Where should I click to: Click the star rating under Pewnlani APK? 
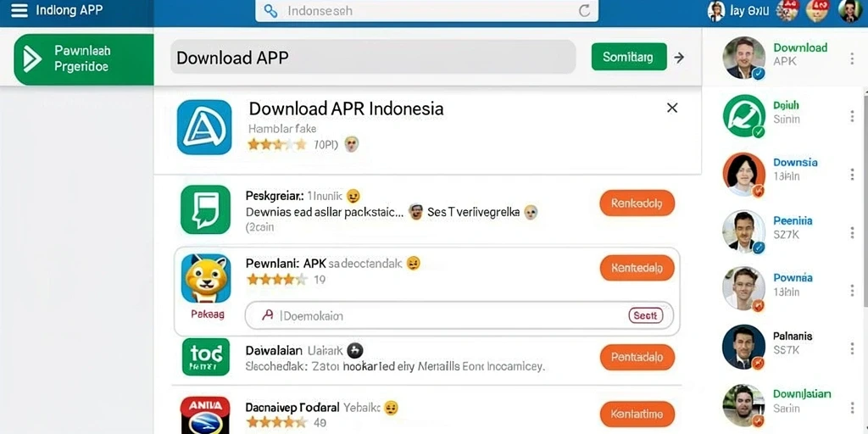tap(277, 280)
